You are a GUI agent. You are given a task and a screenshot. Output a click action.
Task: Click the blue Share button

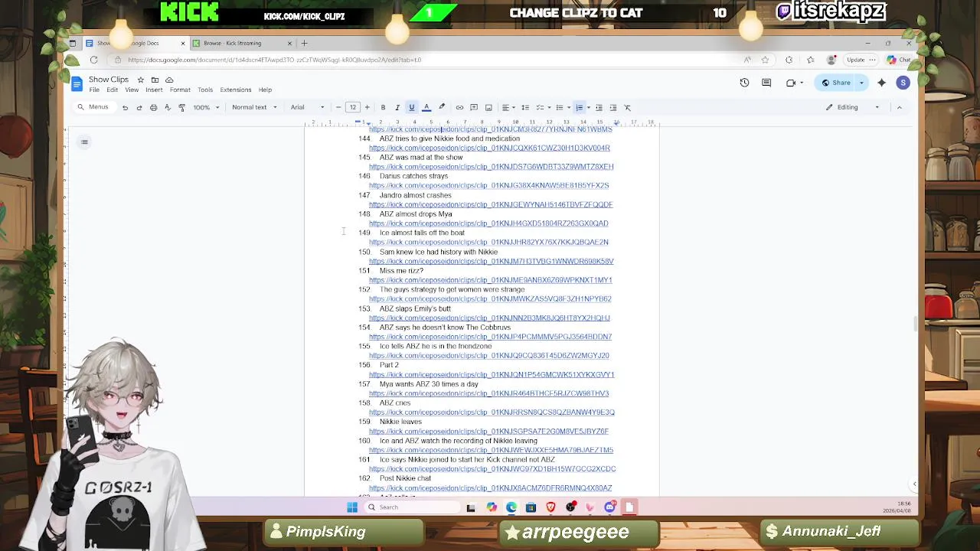pos(836,83)
